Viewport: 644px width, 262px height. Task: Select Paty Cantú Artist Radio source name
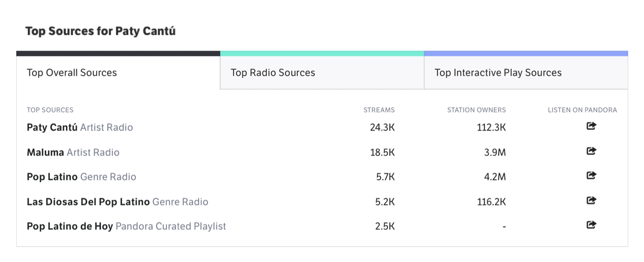click(x=80, y=128)
